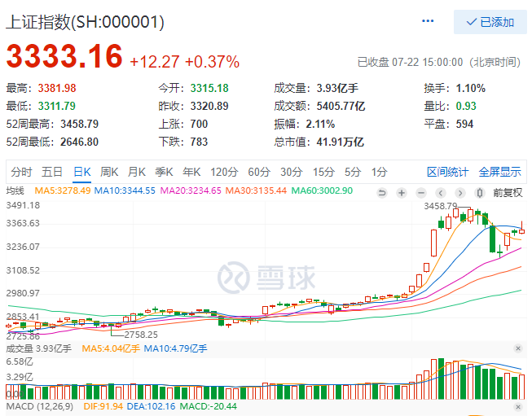
Task: Pan chart right with right arrow
Action: tap(460, 193)
